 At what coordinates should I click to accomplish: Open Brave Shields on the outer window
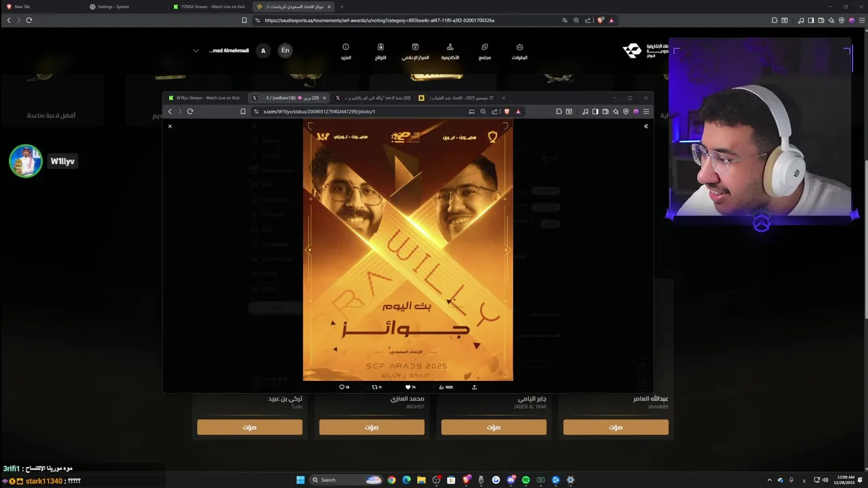coord(600,20)
